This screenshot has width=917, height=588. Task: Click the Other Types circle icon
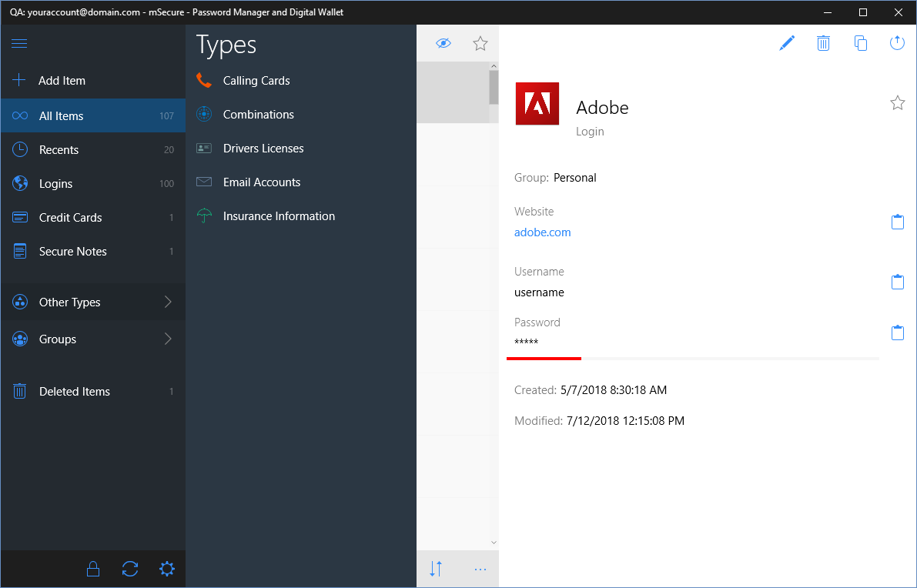[x=20, y=302]
